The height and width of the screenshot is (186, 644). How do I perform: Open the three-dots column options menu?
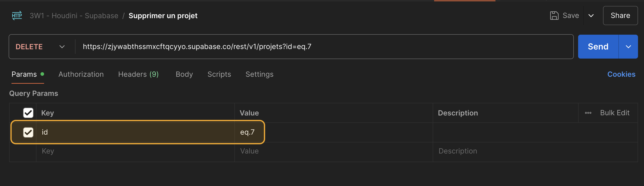click(588, 113)
